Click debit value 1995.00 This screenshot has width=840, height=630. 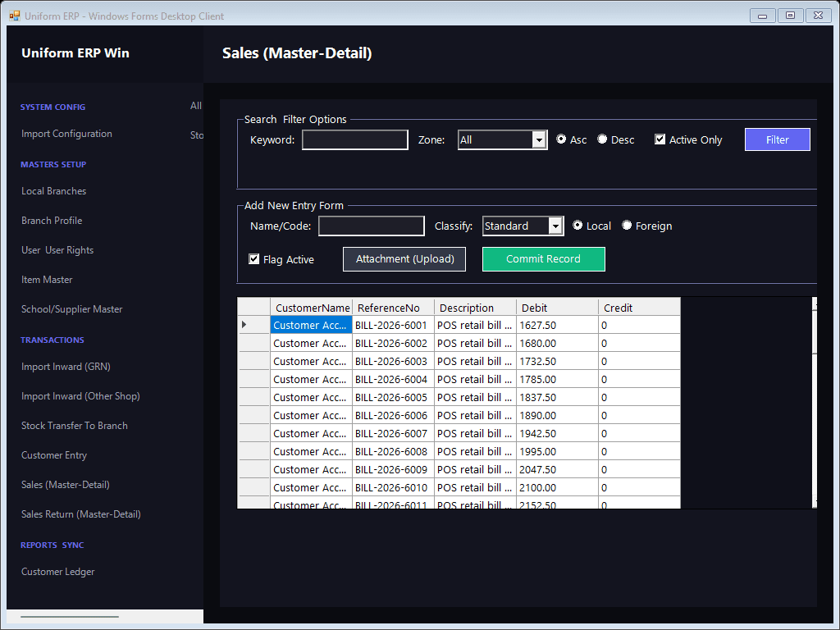[557, 452]
